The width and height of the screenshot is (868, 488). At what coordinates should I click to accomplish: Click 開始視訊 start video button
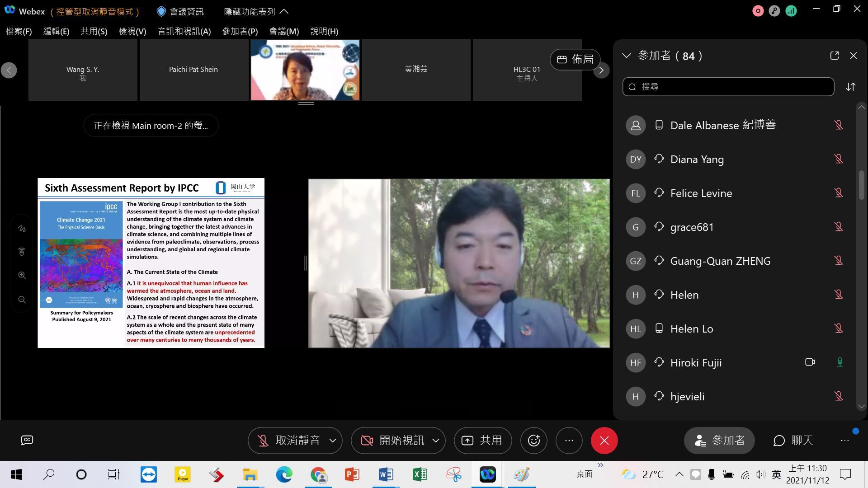pos(392,441)
